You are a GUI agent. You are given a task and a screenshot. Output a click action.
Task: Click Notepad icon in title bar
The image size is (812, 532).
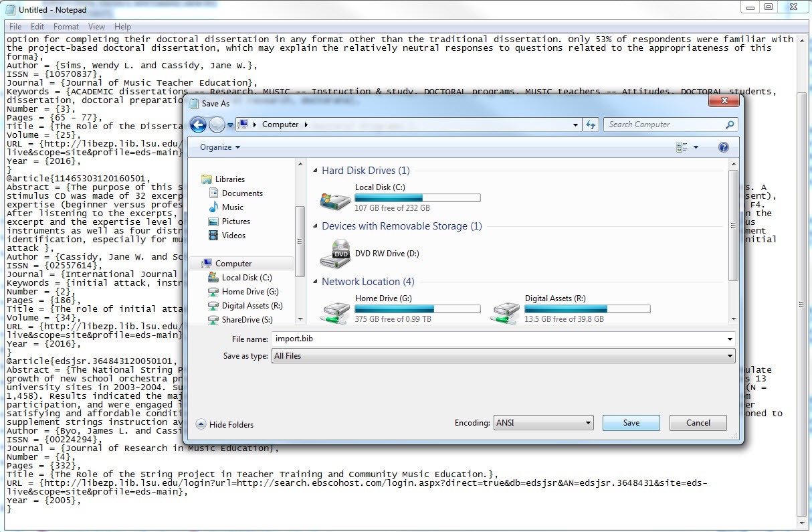click(x=9, y=9)
